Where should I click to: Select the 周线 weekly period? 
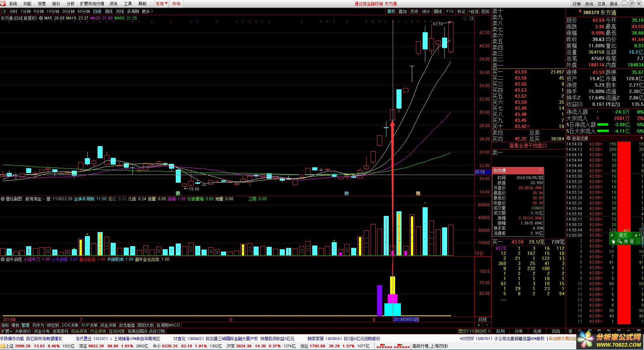[109, 11]
